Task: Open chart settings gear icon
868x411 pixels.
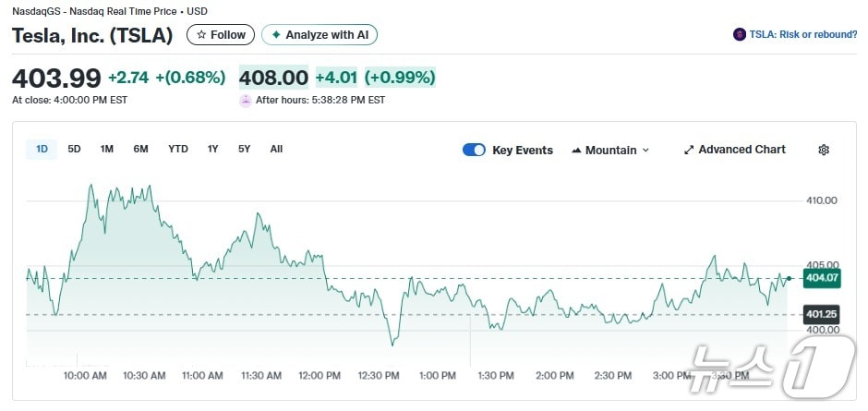Action: [824, 150]
